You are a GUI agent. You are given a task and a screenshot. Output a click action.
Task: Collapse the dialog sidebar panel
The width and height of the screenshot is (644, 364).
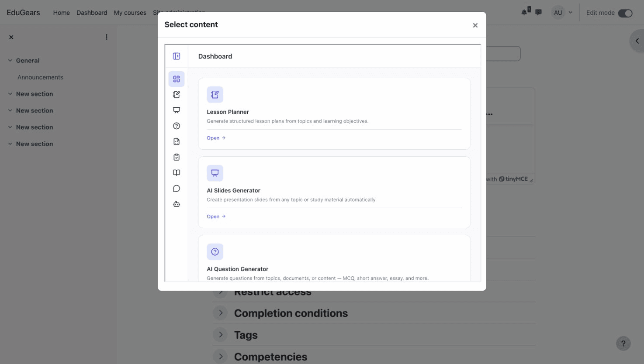[176, 56]
